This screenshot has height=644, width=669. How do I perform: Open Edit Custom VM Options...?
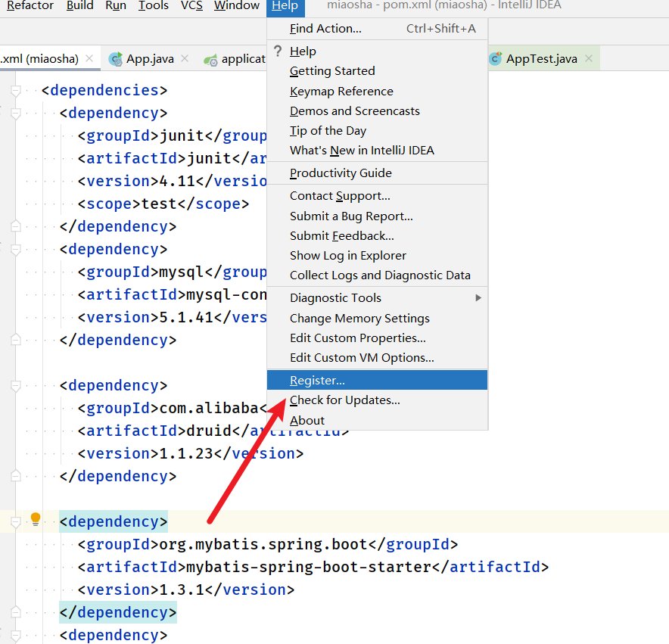coord(362,357)
